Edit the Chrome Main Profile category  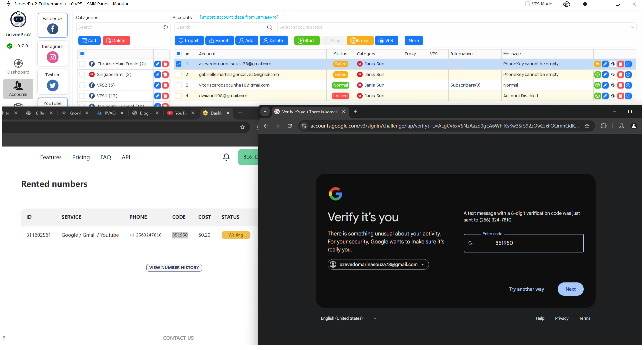coord(158,64)
